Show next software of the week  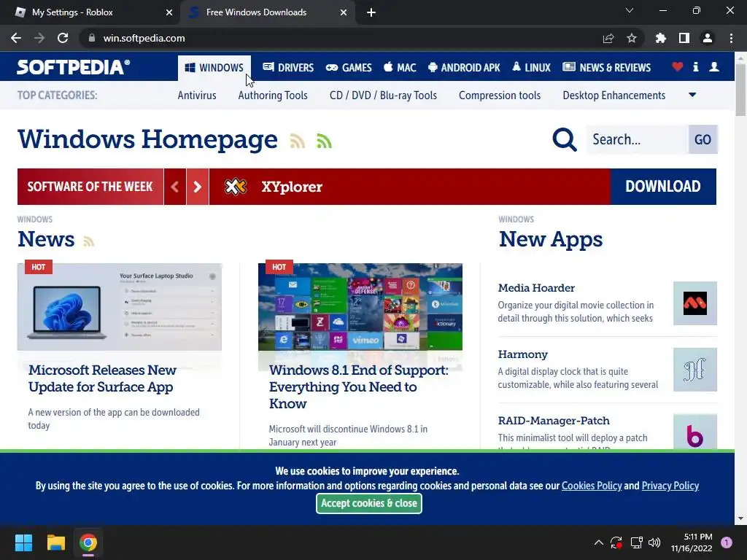[197, 187]
